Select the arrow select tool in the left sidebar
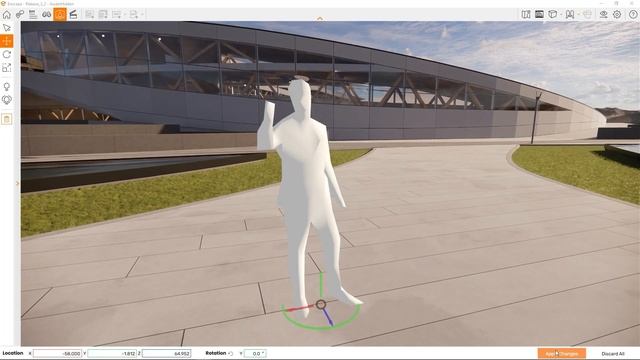640x360 pixels. (x=7, y=28)
